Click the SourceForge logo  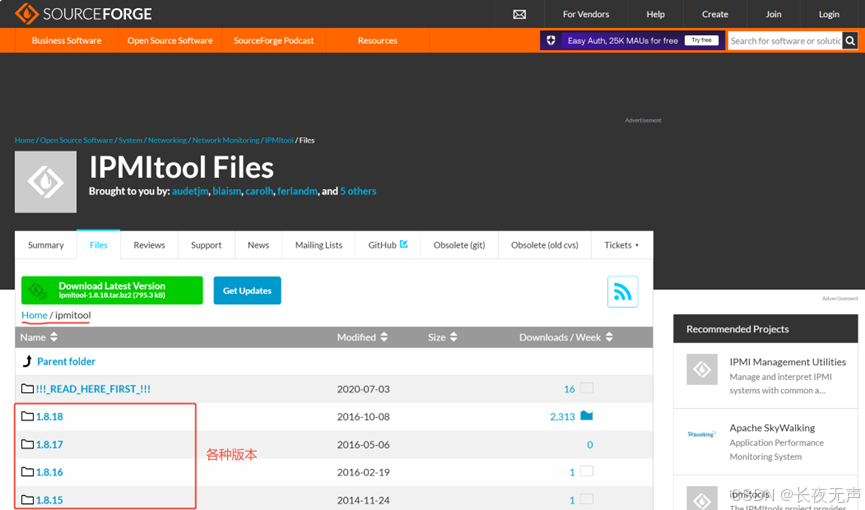(x=83, y=14)
